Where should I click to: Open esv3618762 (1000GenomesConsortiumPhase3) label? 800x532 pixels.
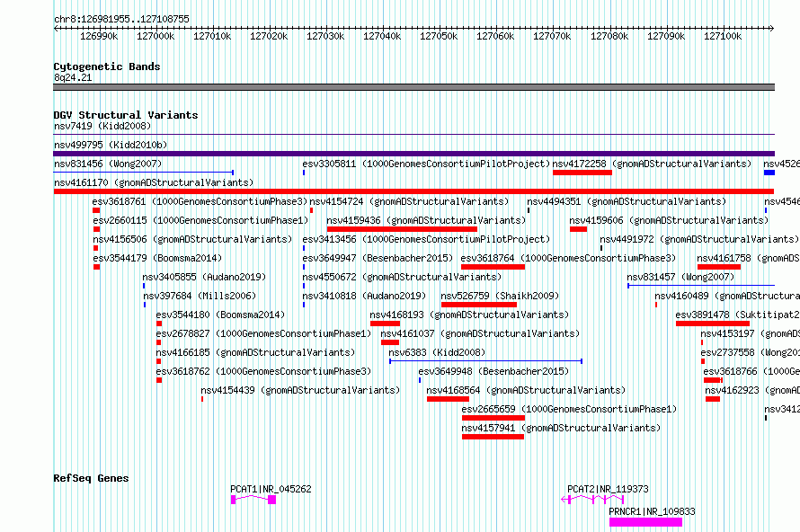(263, 371)
